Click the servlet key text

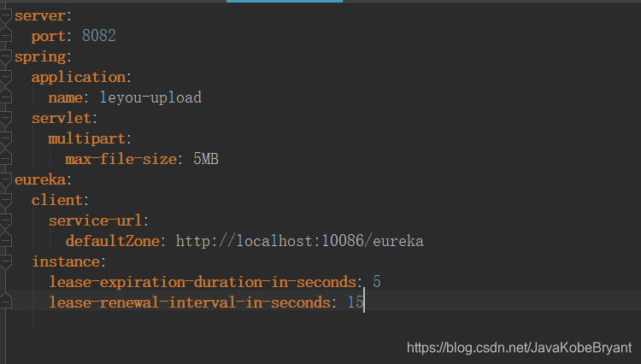[x=62, y=118]
